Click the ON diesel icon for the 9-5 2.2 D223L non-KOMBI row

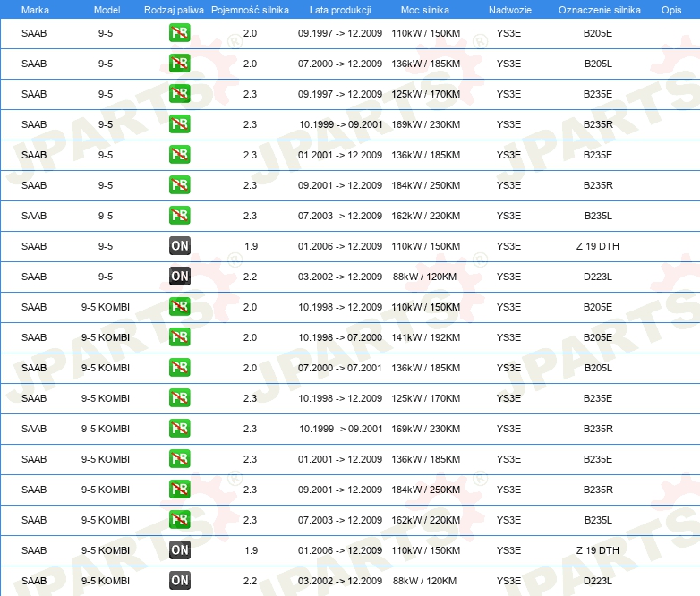(x=179, y=277)
